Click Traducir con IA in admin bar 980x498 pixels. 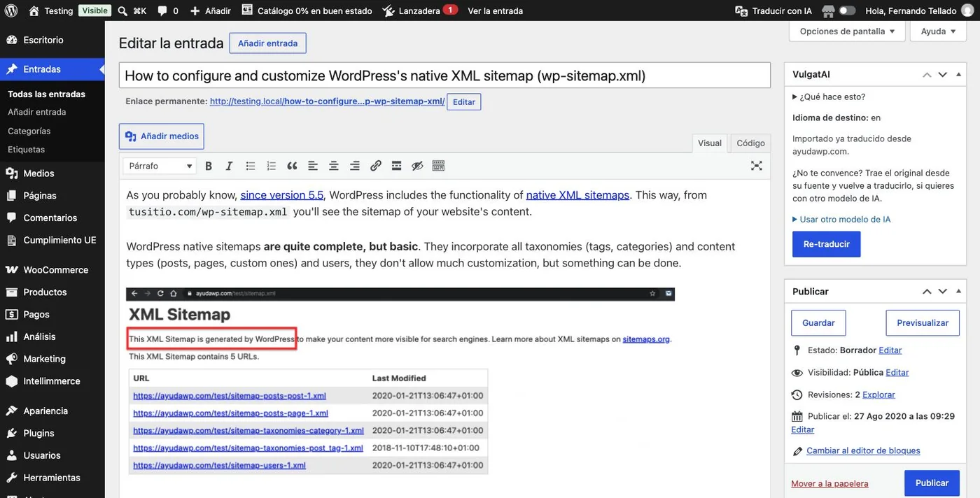click(x=773, y=10)
